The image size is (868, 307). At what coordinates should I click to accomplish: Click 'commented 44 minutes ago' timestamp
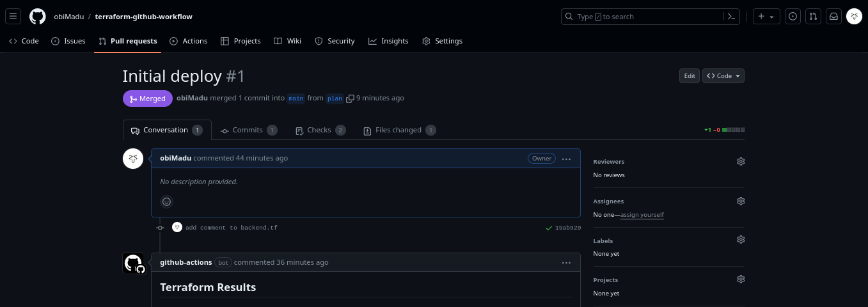pyautogui.click(x=241, y=158)
